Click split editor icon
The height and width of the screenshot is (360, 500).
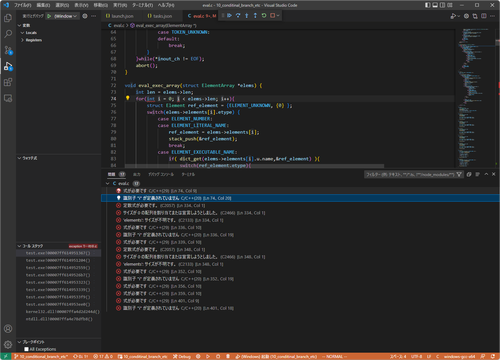pos(484,16)
